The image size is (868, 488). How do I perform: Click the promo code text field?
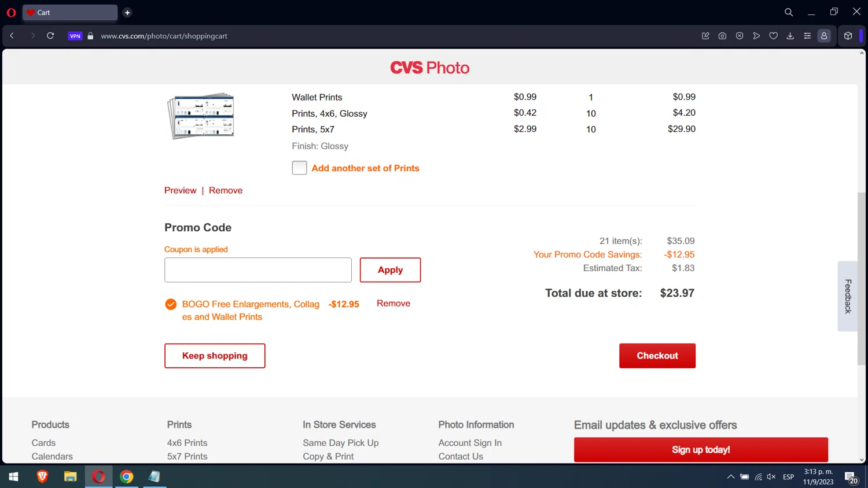(x=258, y=270)
